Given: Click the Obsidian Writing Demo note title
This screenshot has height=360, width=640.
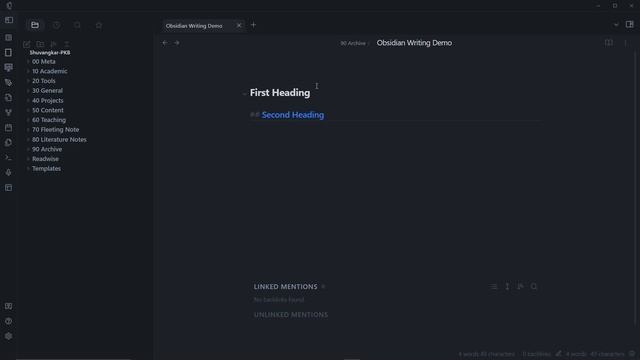Looking at the screenshot, I should 414,43.
